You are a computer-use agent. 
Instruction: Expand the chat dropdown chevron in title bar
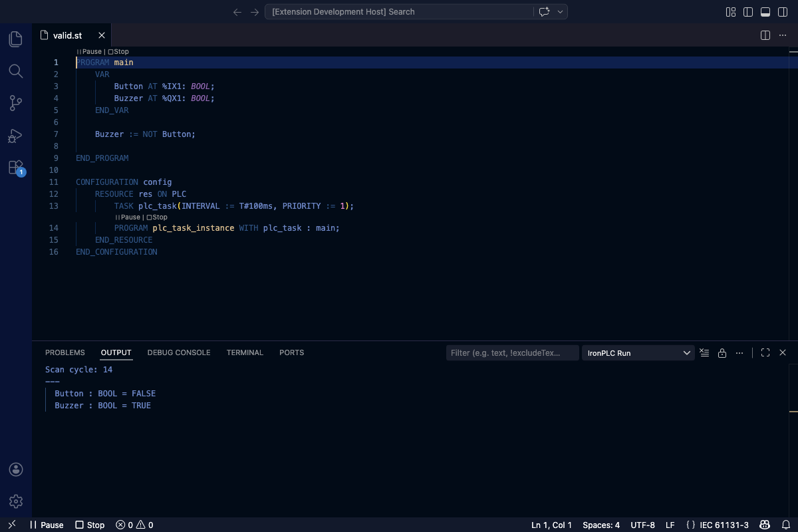(561, 12)
